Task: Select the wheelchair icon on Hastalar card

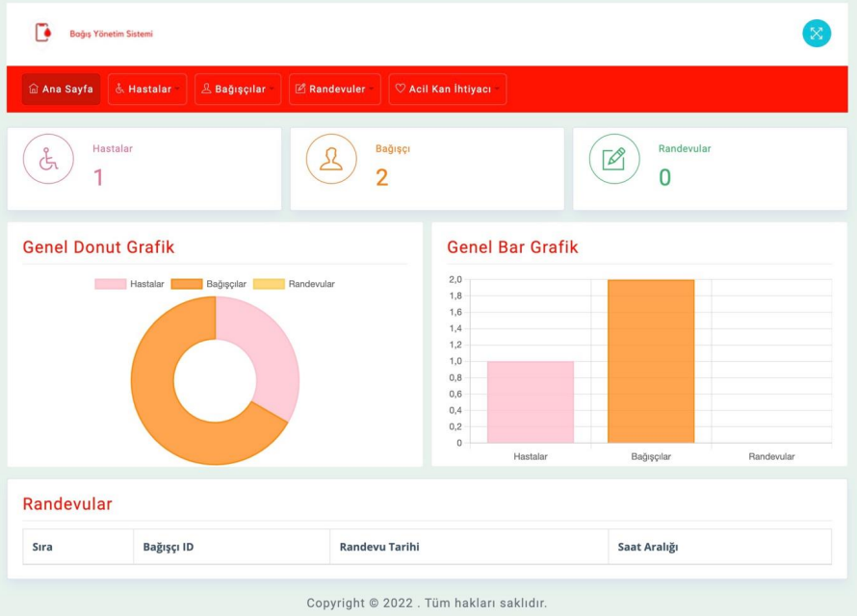Action: click(47, 159)
